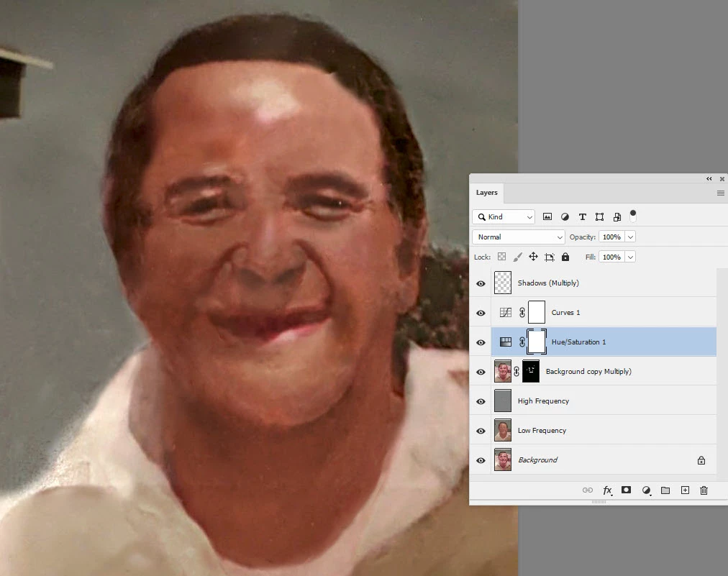Create a new layer plus icon
The height and width of the screenshot is (576, 728).
click(x=685, y=490)
